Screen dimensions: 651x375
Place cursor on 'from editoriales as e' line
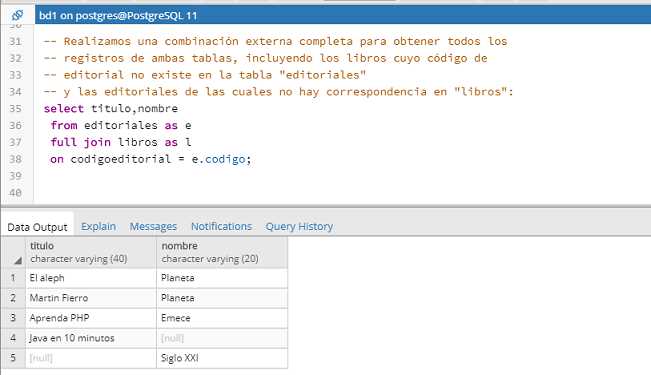[121, 125]
